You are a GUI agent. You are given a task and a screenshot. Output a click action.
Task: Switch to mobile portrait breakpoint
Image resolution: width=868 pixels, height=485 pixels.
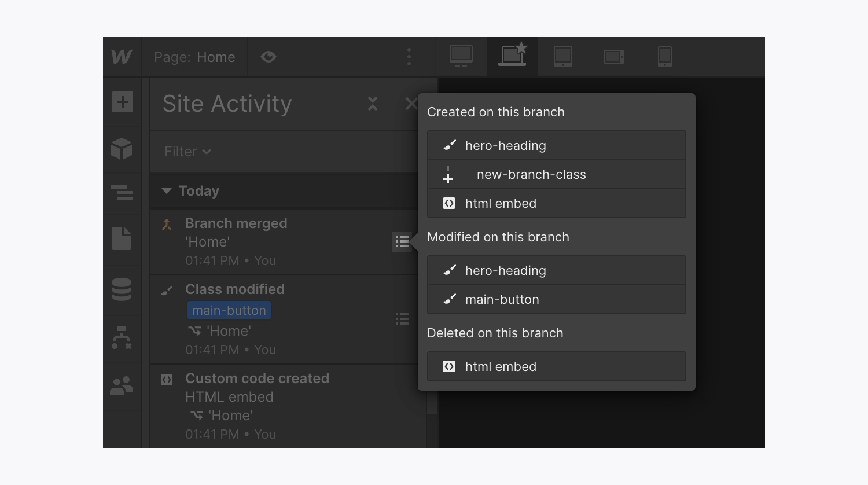tap(665, 57)
